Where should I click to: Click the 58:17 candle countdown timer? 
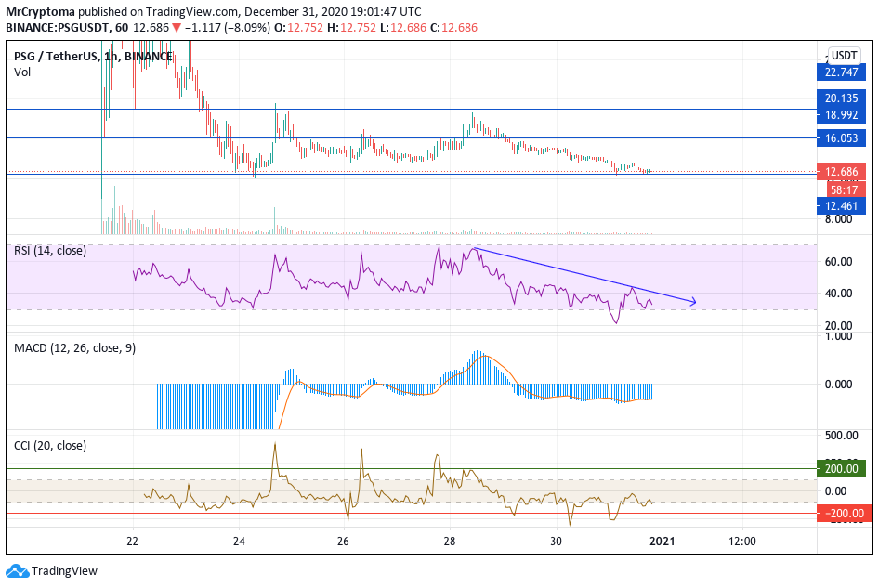(x=845, y=190)
